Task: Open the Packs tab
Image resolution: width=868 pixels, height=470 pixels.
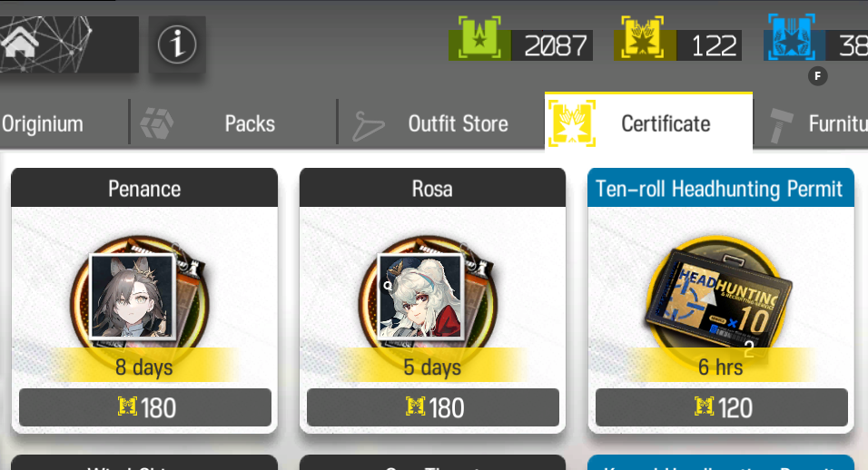Action: 250,124
